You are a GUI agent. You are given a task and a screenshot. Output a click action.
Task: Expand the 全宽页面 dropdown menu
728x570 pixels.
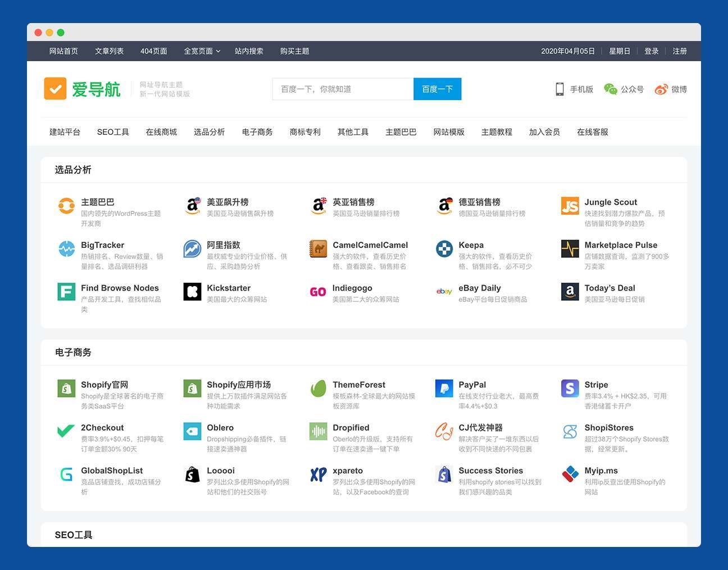click(201, 51)
